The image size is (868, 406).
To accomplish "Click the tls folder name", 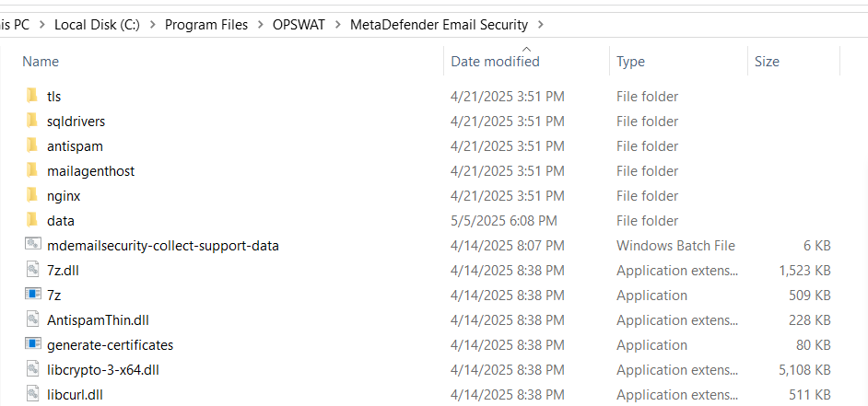I will (x=54, y=97).
